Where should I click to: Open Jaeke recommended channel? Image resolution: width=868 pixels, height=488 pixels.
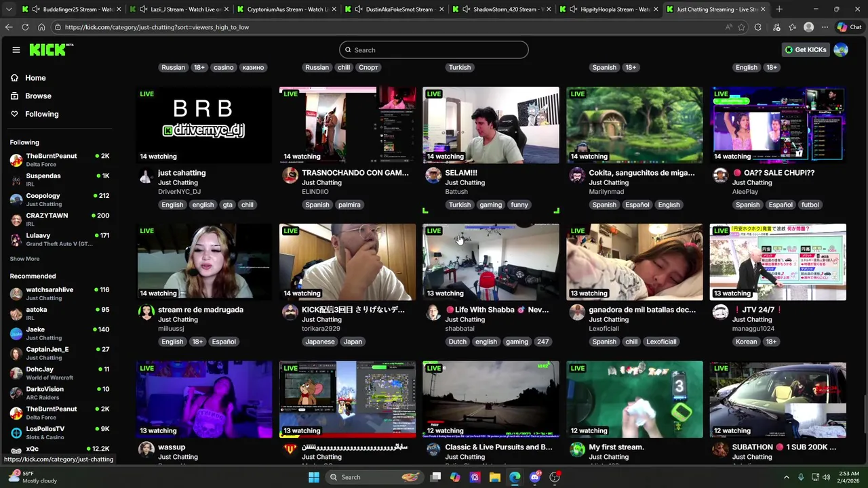(x=60, y=333)
